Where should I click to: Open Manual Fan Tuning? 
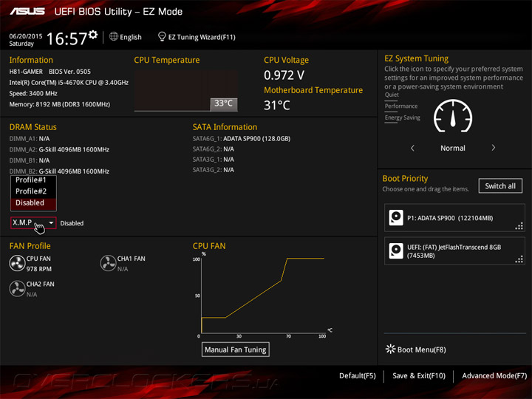(236, 349)
